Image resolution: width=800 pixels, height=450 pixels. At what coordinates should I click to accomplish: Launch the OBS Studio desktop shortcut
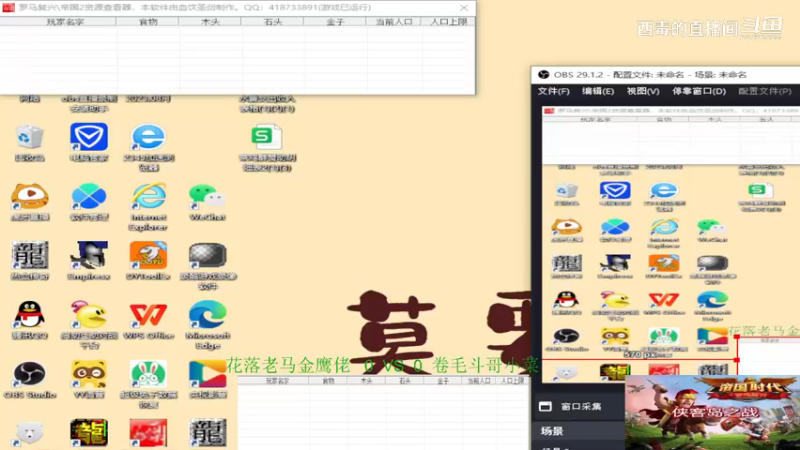point(30,374)
